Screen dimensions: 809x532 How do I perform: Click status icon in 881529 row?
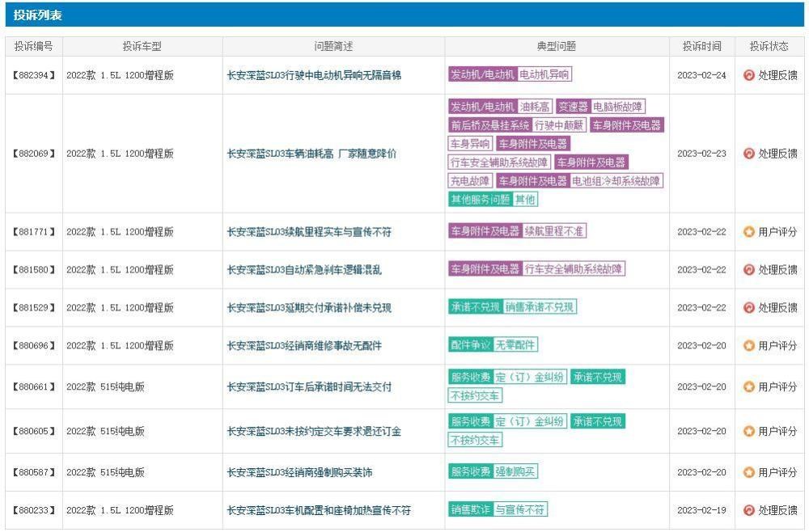(748, 308)
